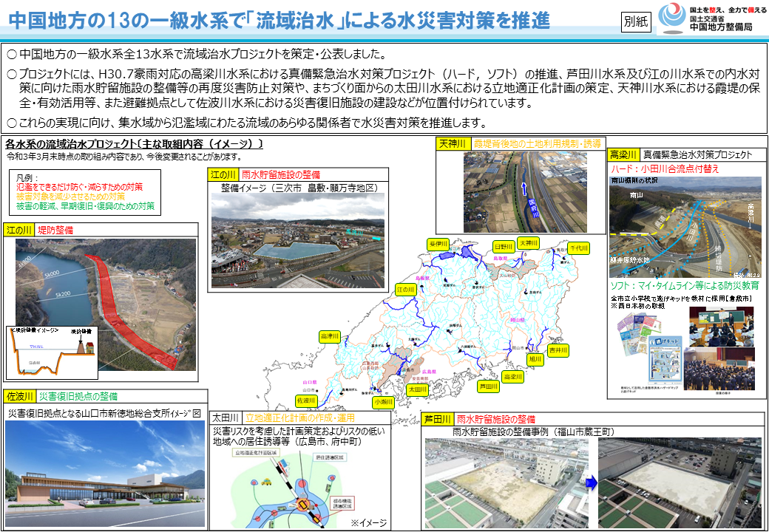Click the ※西日本初の取組 note

pyautogui.click(x=637, y=306)
